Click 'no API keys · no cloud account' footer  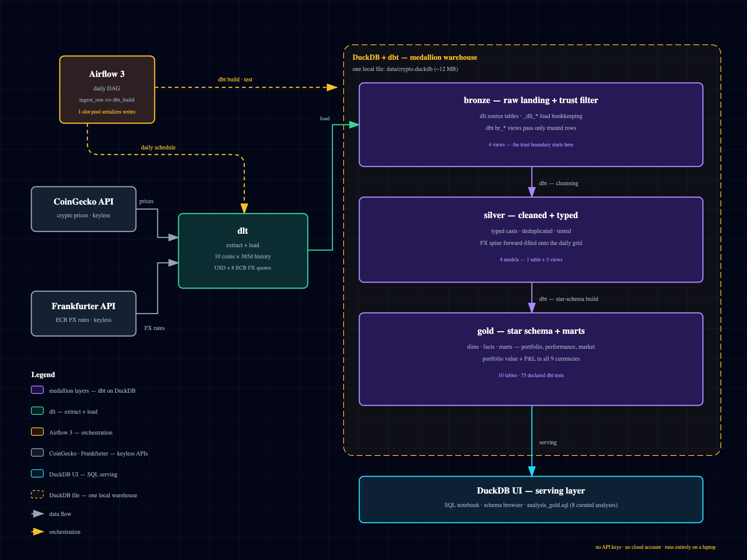[655, 547]
